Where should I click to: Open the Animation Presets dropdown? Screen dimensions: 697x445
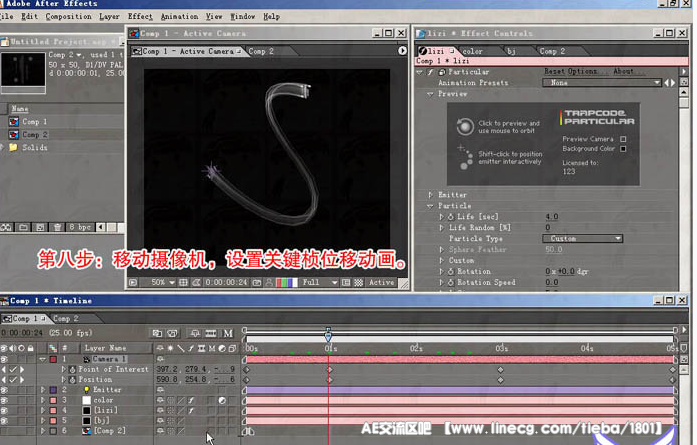[x=602, y=83]
